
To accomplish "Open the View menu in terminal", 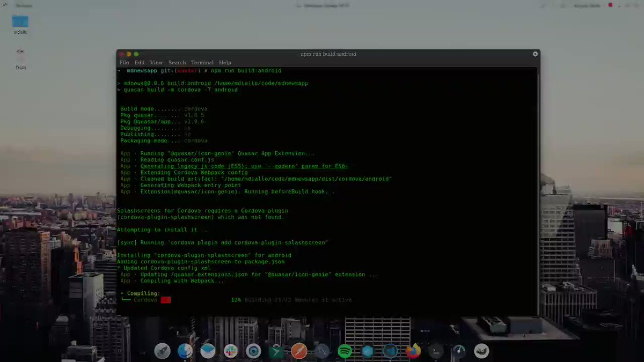I will point(156,63).
